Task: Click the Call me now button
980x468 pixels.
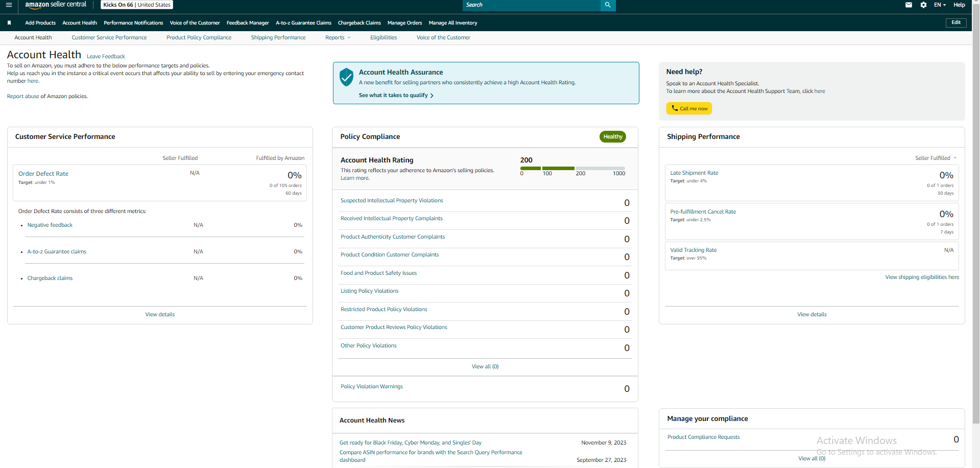Action: (689, 108)
